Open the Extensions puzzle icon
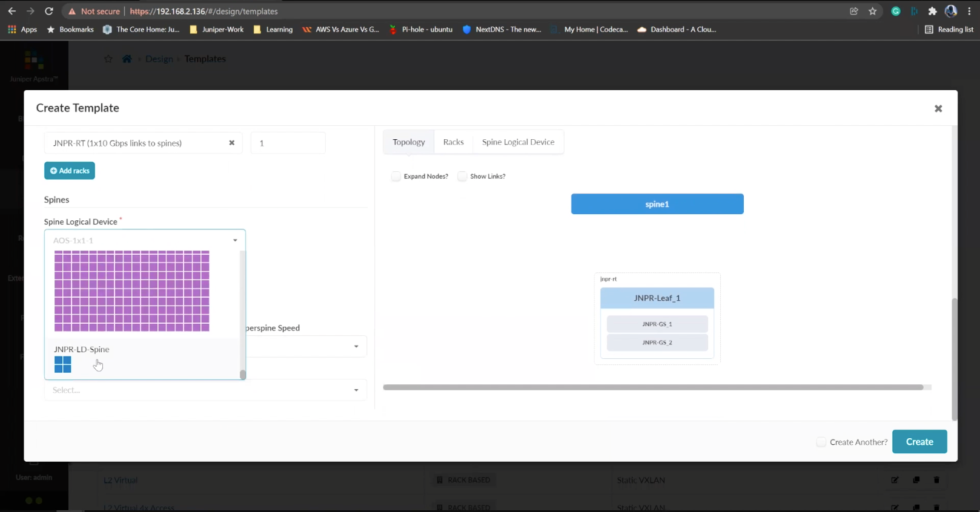The height and width of the screenshot is (512, 980). (x=932, y=11)
